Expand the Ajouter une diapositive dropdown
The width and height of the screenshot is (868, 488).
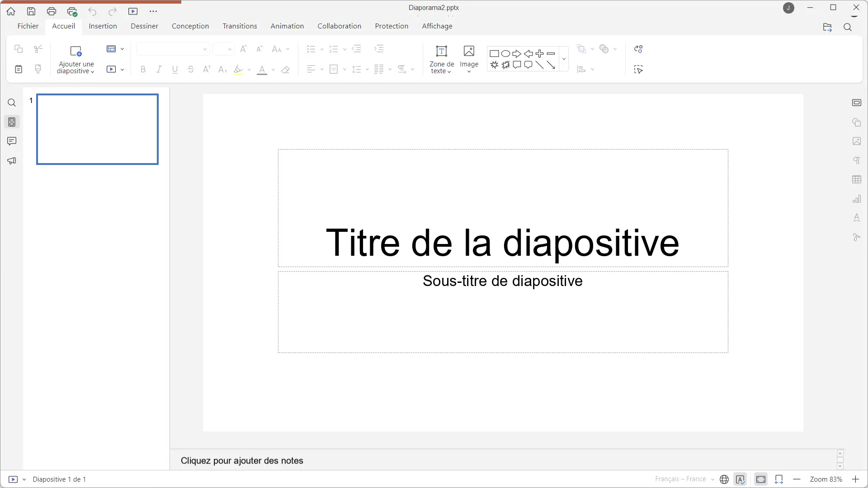pos(92,71)
